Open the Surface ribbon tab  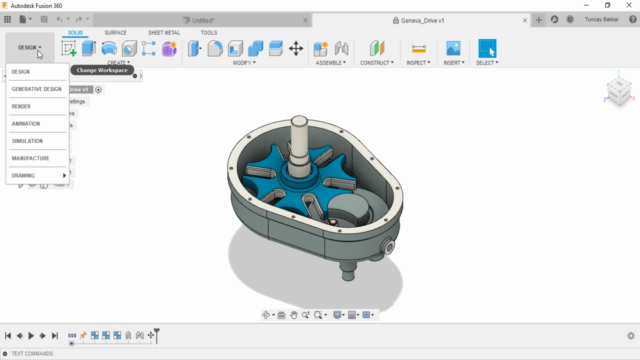pyautogui.click(x=115, y=33)
